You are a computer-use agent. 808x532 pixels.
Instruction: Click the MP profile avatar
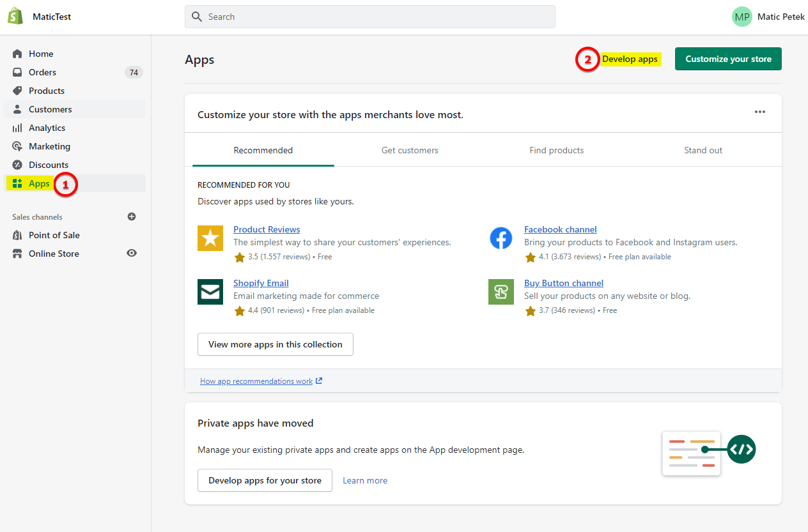742,17
